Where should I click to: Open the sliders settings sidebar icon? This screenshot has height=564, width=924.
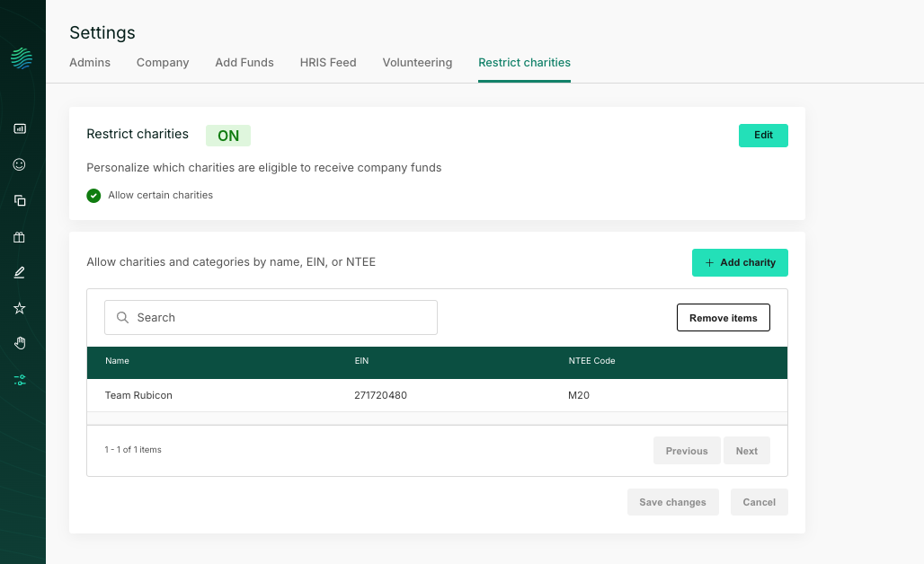pos(20,380)
